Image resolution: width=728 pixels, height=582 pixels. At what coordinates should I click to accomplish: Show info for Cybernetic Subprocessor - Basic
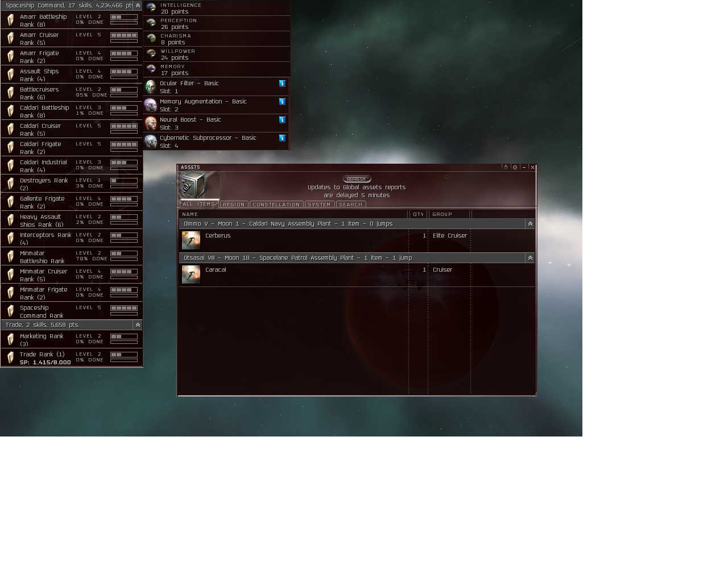pos(282,138)
